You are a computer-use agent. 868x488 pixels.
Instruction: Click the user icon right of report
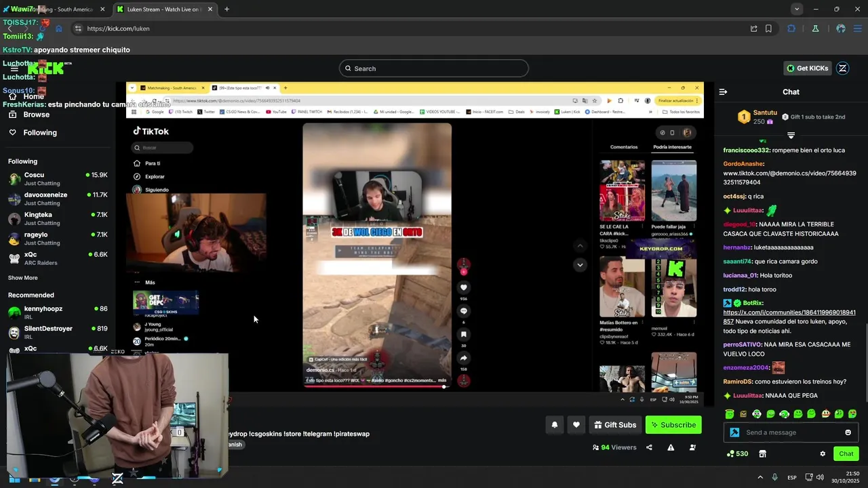pos(692,447)
